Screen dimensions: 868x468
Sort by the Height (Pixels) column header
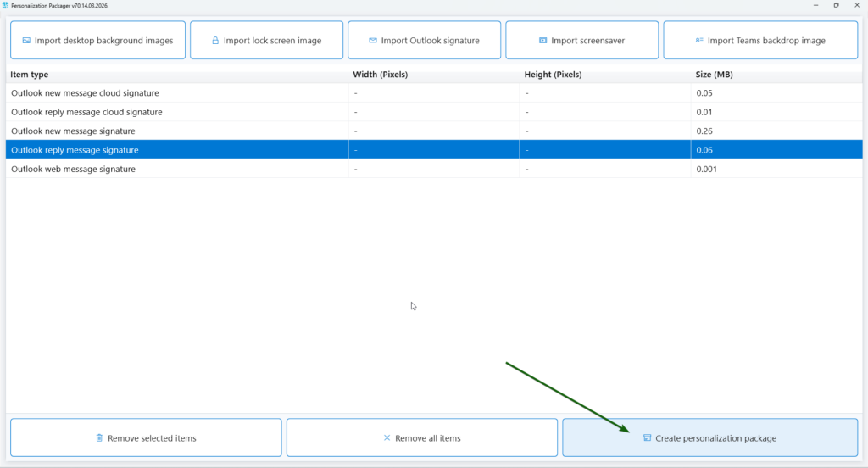pos(553,75)
